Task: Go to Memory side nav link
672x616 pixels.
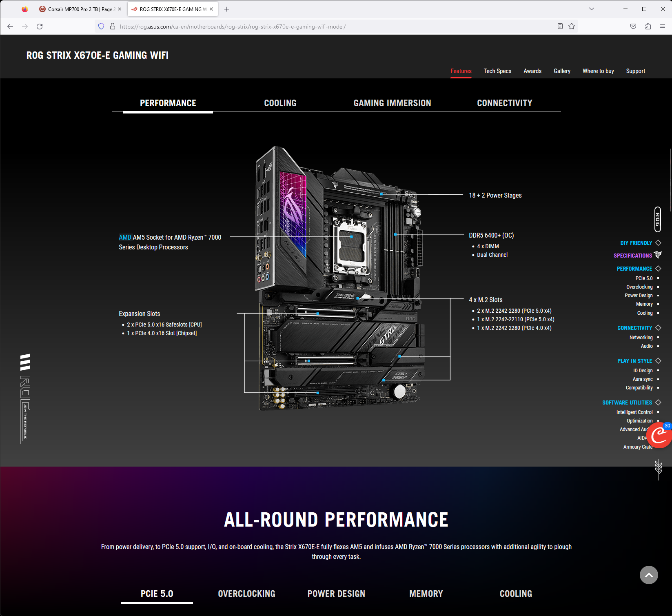Action: click(644, 304)
